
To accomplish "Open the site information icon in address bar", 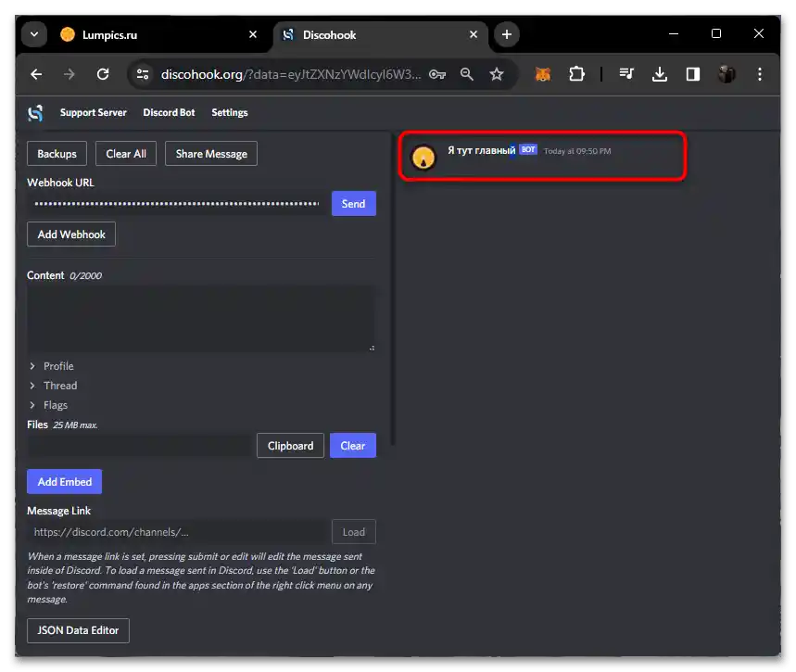I will coord(143,75).
